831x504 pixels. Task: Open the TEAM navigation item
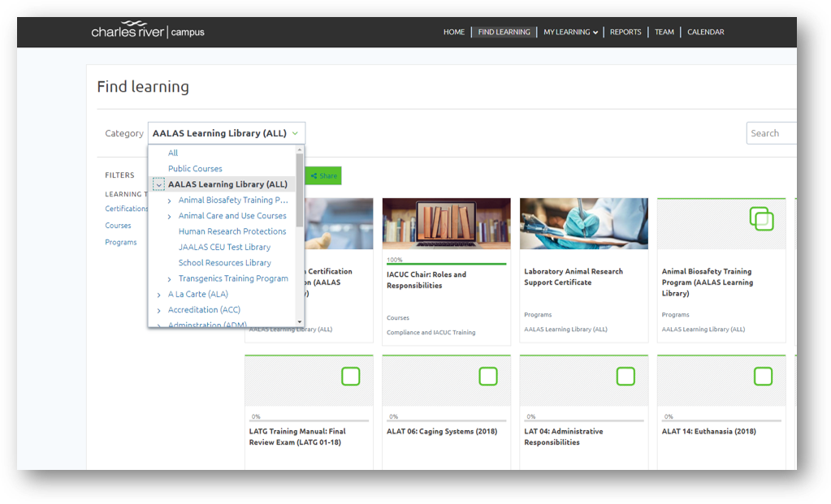[x=664, y=32]
